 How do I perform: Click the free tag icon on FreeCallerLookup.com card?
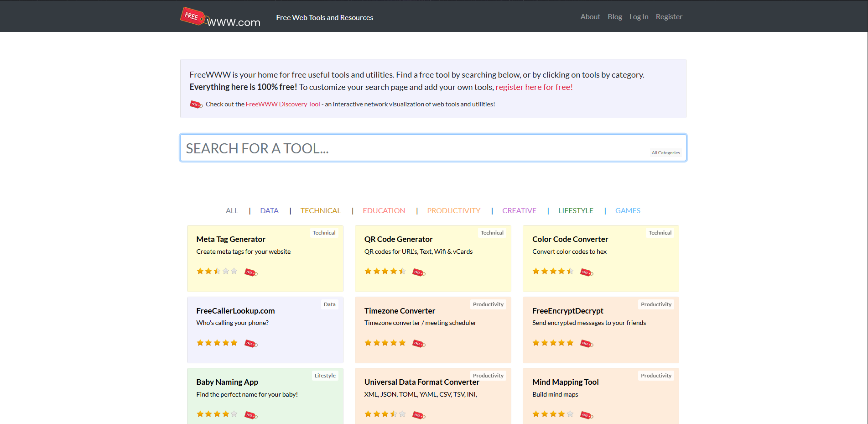[x=251, y=344]
